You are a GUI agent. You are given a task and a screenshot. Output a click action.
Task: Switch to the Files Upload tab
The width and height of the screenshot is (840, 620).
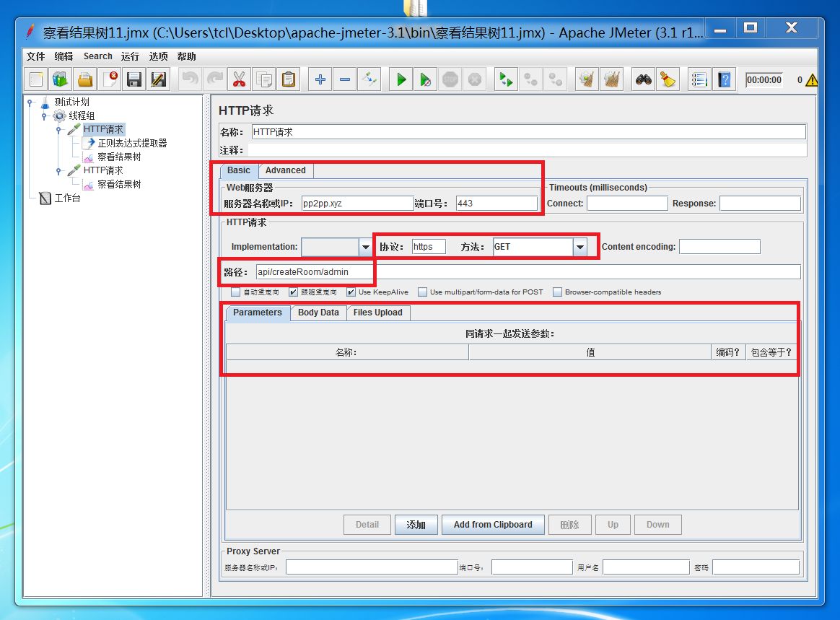(377, 313)
